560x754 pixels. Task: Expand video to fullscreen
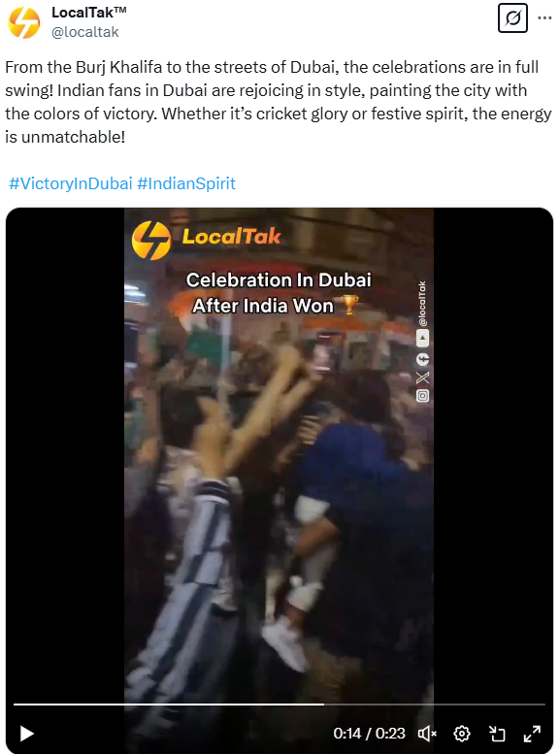click(x=532, y=734)
